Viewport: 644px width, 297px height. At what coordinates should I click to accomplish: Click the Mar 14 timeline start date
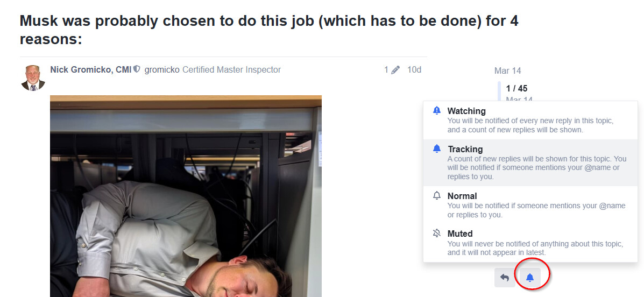click(x=508, y=70)
